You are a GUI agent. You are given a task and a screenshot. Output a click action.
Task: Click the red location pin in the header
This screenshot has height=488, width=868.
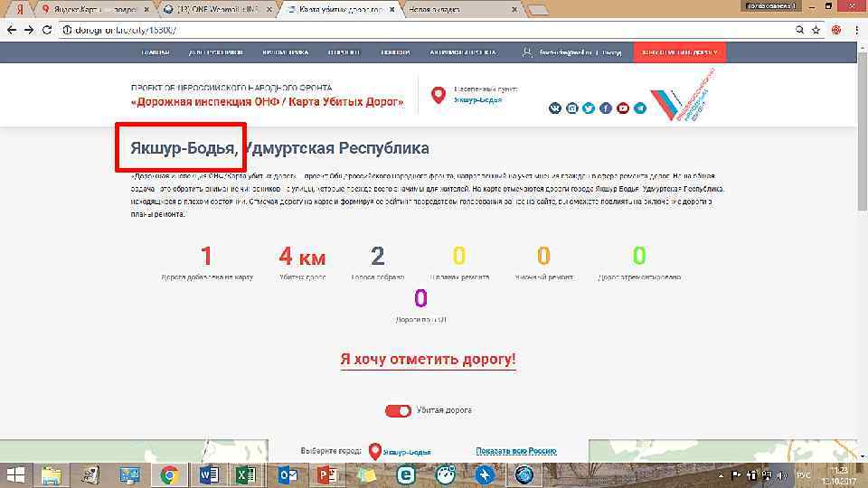pos(439,95)
